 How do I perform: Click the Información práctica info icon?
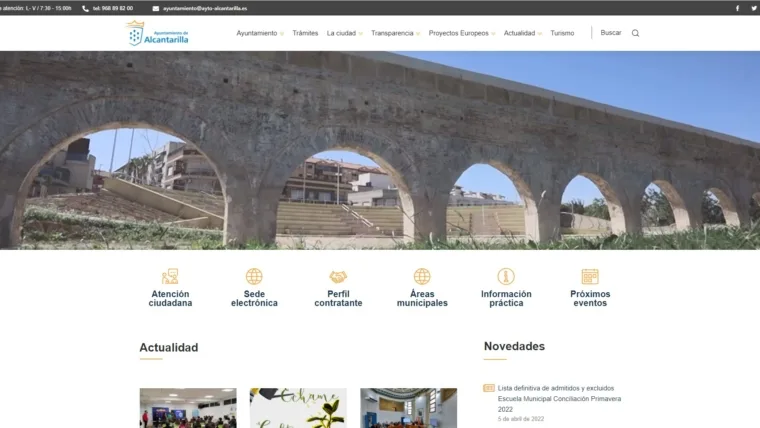tap(506, 276)
